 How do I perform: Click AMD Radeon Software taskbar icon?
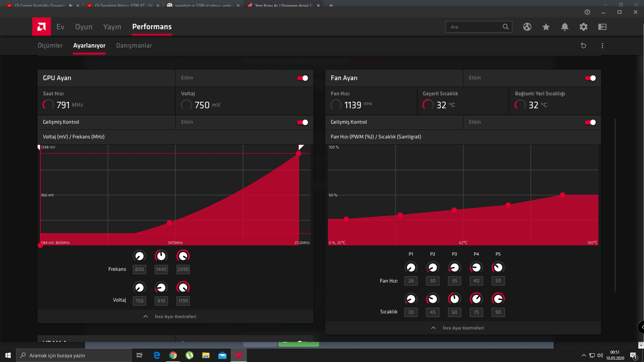click(239, 355)
